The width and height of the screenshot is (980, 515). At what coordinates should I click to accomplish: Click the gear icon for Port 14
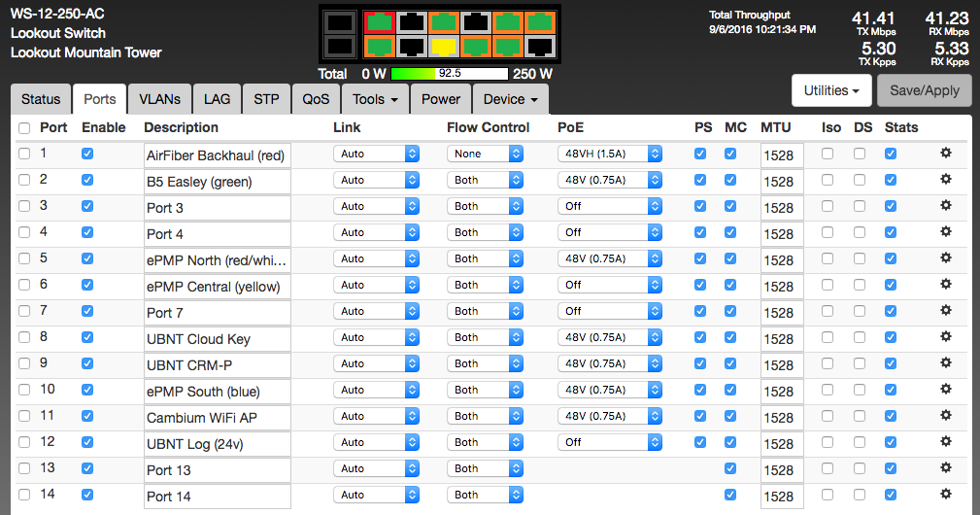[x=945, y=495]
